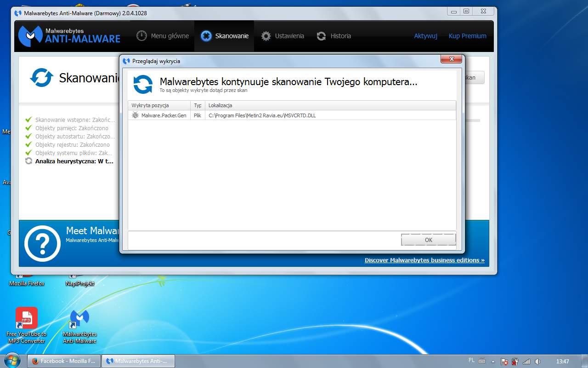Click the power plug tray icon
588x368 pixels.
(x=515, y=362)
